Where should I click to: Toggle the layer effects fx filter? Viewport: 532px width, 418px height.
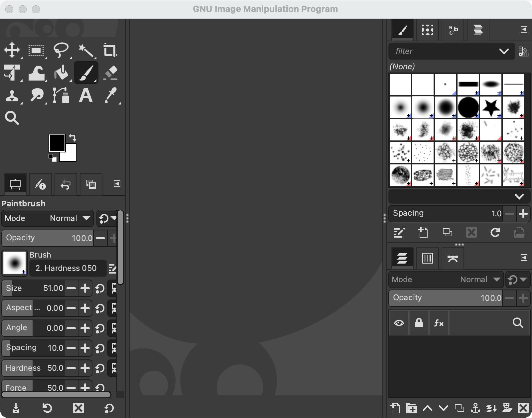point(439,323)
